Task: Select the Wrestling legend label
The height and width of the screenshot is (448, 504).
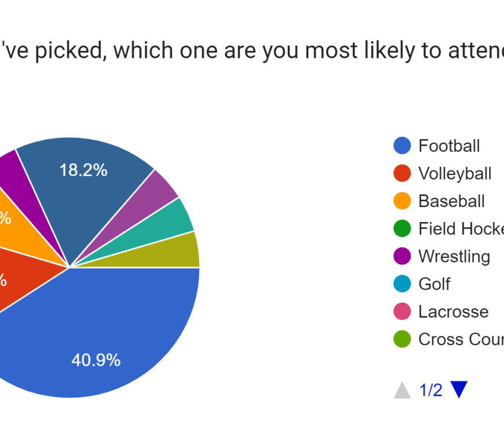Action: click(454, 256)
